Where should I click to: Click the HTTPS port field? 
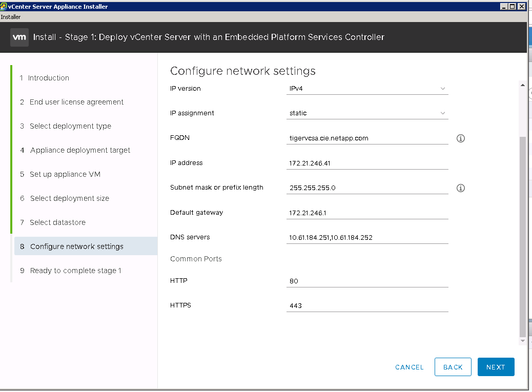367,305
